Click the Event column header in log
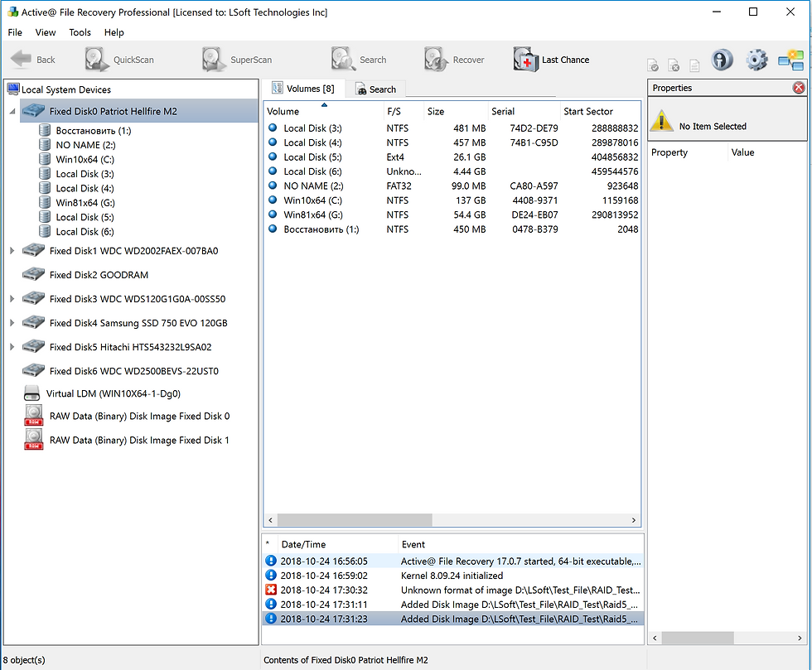 [520, 544]
